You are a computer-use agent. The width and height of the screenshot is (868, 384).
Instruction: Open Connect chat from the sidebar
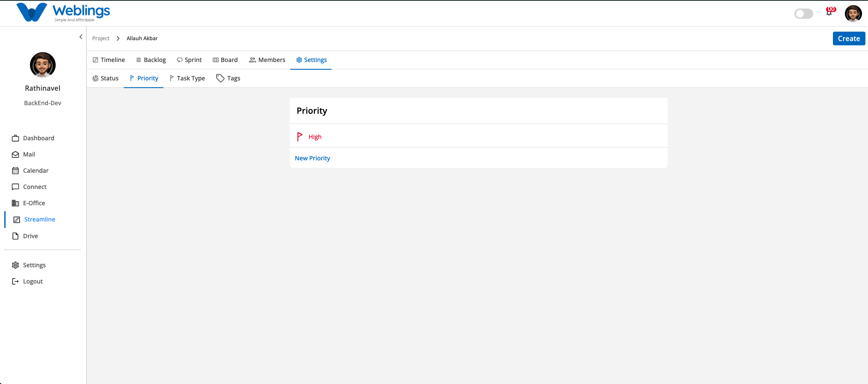pyautogui.click(x=29, y=187)
